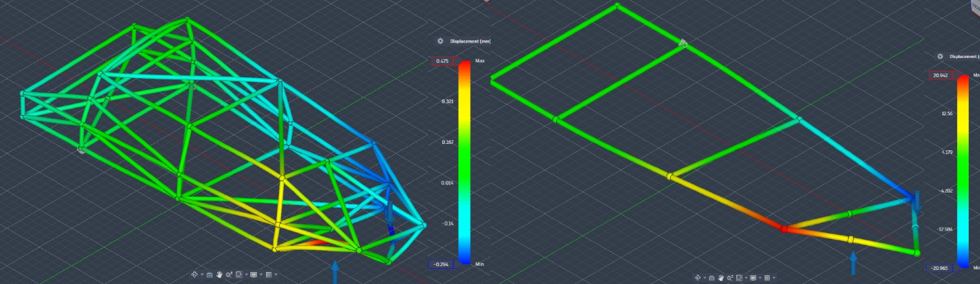Select the Orbit tool in right viewport
Image resolution: width=980 pixels, height=284 pixels.
tap(698, 278)
